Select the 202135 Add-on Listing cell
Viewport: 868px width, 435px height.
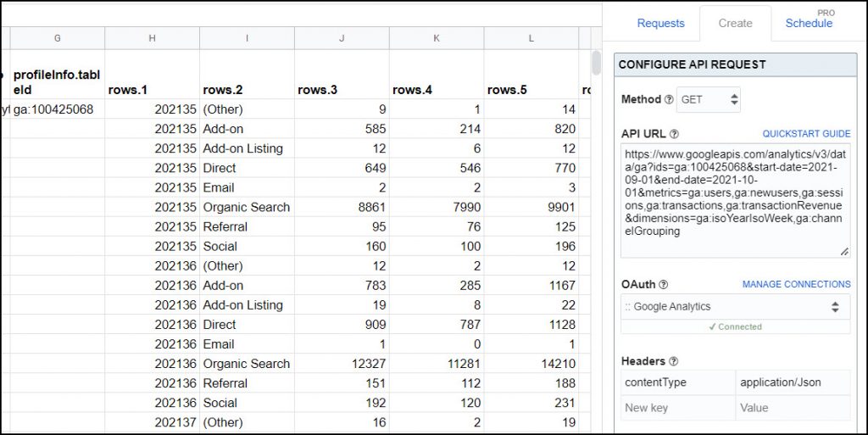click(x=247, y=148)
